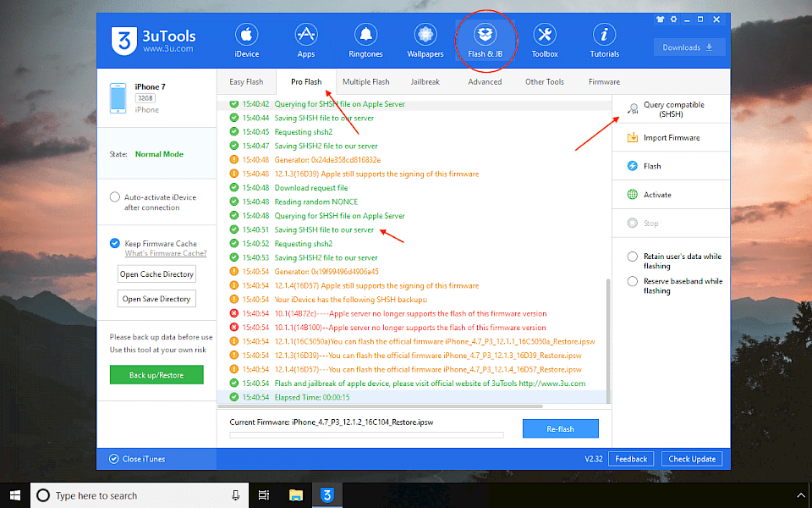812x508 pixels.
Task: Open Windows Start menu
Action: point(15,495)
